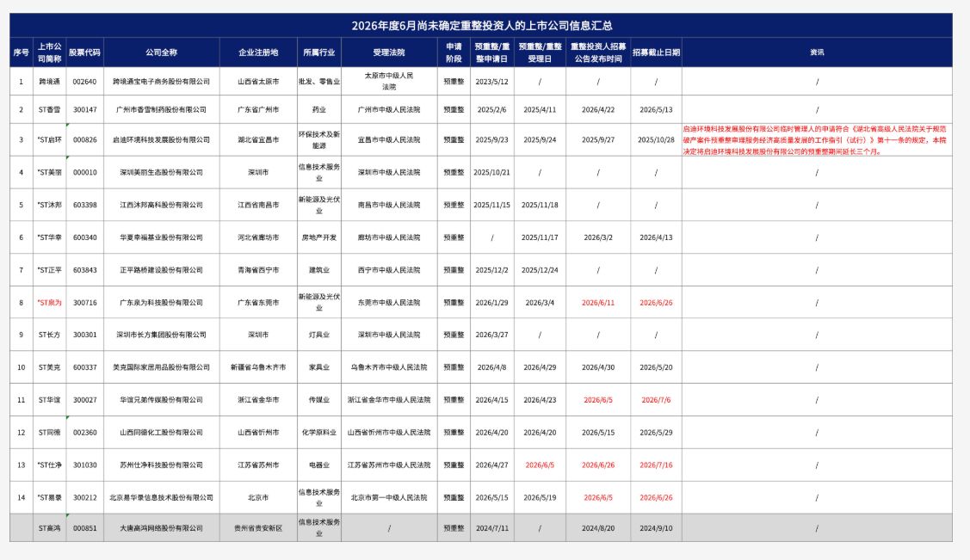970x560 pixels.
Task: Click the cell '山西同德化工股份有限公司'
Action: point(162,433)
